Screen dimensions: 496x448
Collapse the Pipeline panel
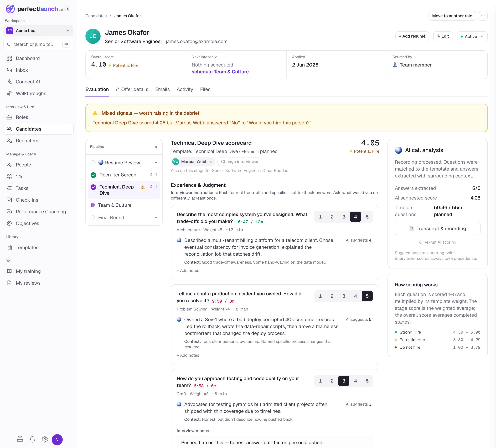(x=156, y=147)
